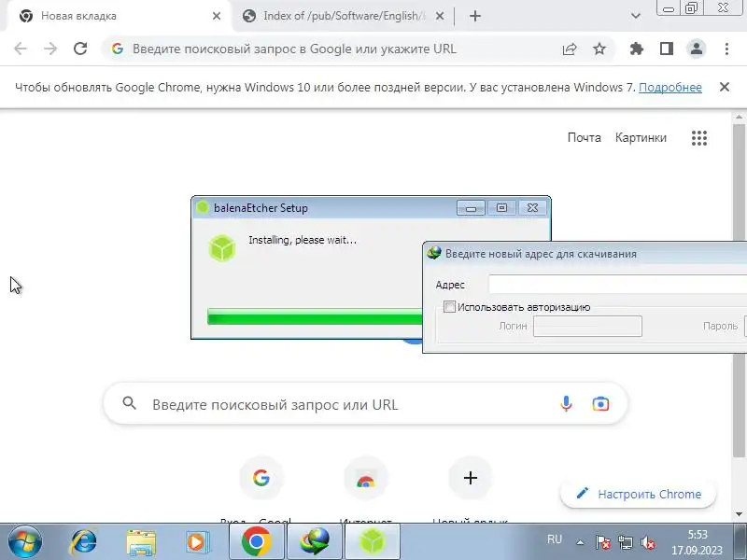Close the Новая вкладка tab

click(217, 16)
